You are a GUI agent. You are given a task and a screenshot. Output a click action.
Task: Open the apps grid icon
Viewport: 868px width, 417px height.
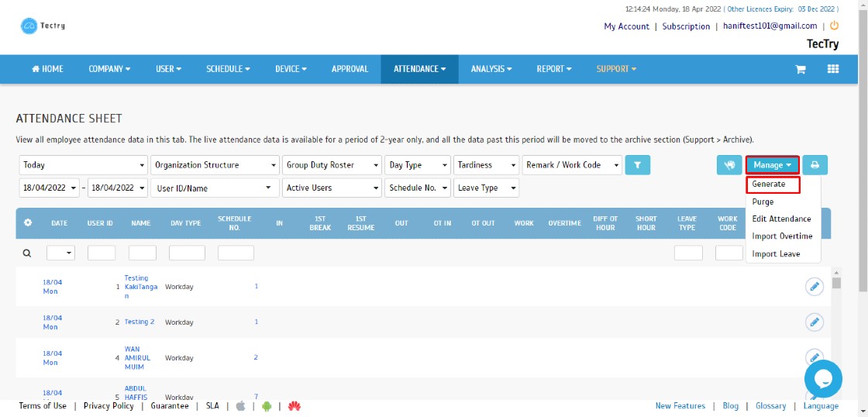tap(833, 69)
